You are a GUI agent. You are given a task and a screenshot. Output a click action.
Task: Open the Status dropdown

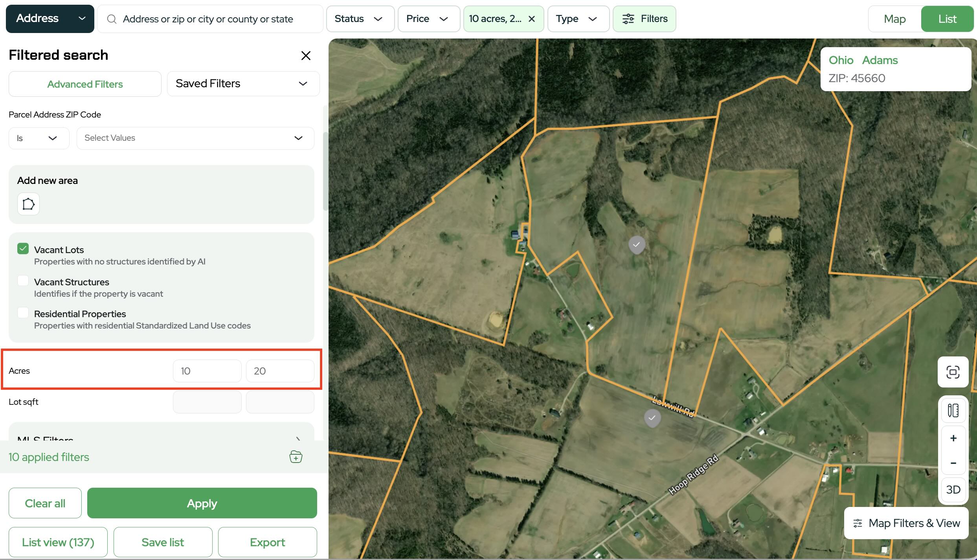360,19
